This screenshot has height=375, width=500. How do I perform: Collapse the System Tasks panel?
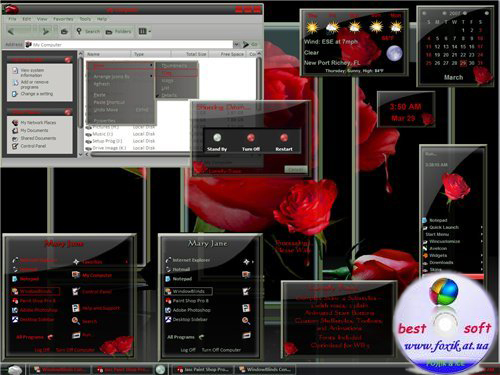(68, 60)
